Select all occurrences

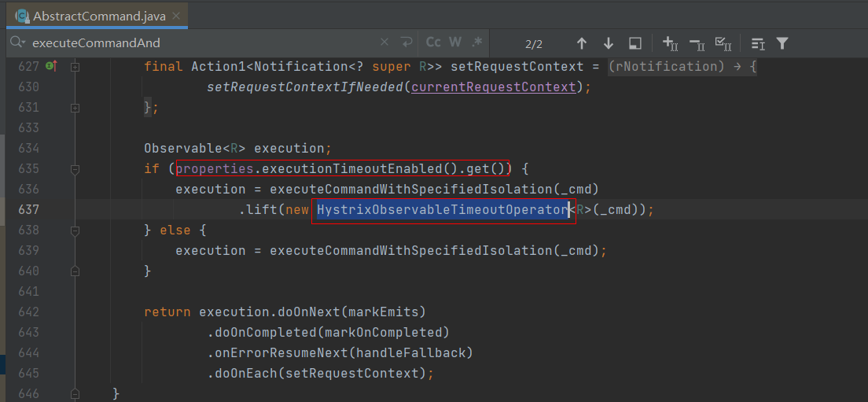pyautogui.click(x=723, y=43)
